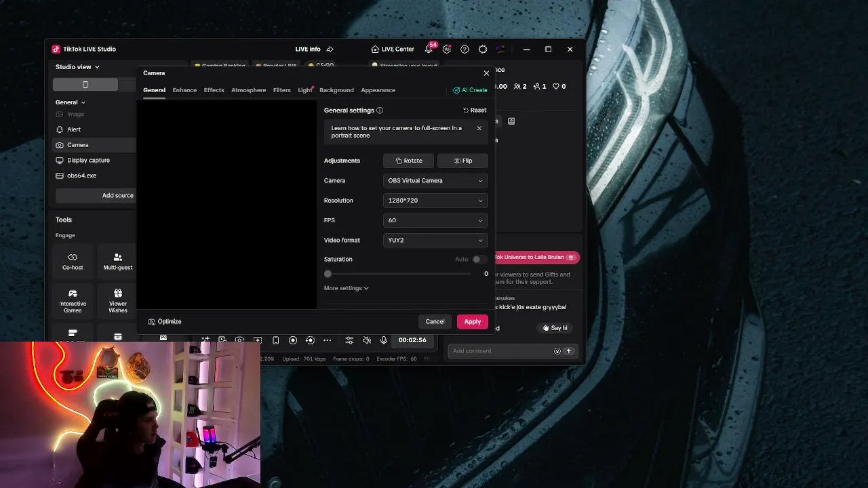Dismiss the full-screen camera tip
Screen dimensions: 868x488
[479, 128]
